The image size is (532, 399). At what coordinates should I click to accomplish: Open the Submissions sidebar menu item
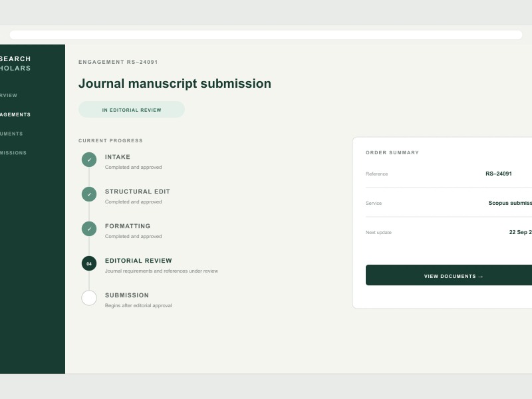[13, 153]
